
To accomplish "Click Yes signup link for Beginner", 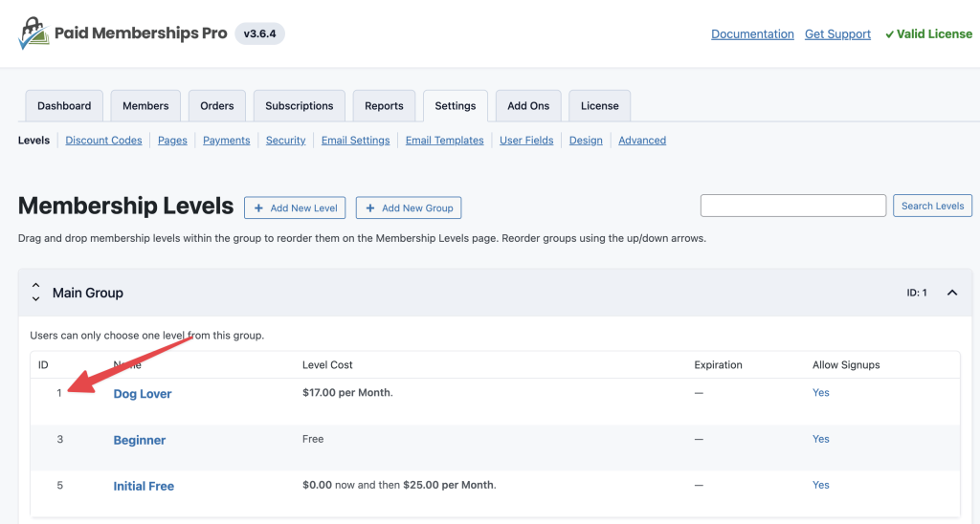I will pos(820,439).
